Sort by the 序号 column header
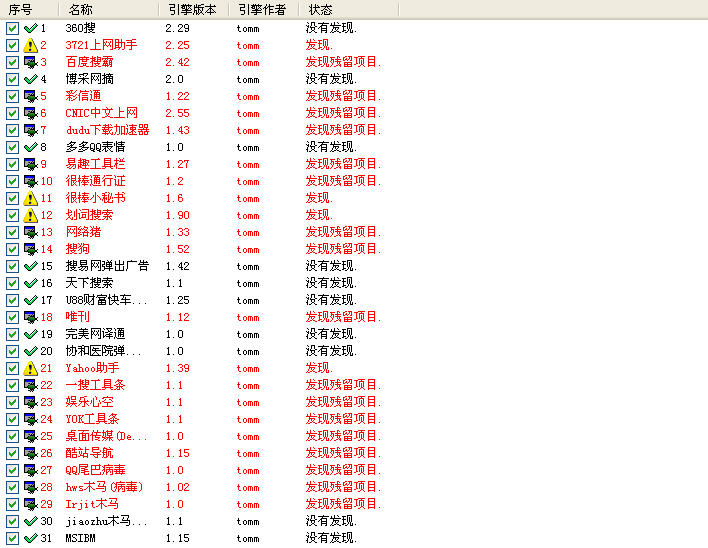This screenshot has width=708, height=548. pos(29,9)
